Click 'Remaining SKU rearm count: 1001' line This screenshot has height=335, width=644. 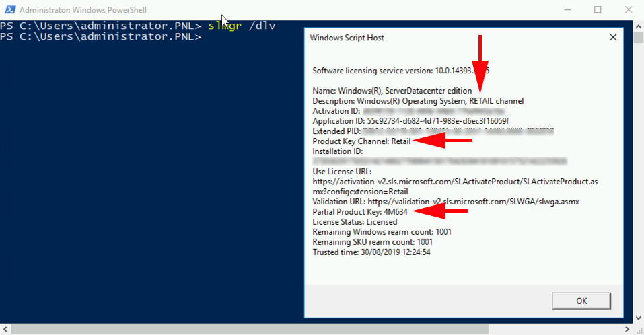373,241
